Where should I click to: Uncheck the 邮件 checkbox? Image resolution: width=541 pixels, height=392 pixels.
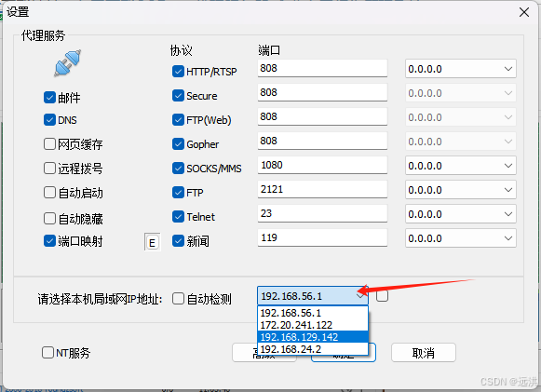pyautogui.click(x=49, y=98)
